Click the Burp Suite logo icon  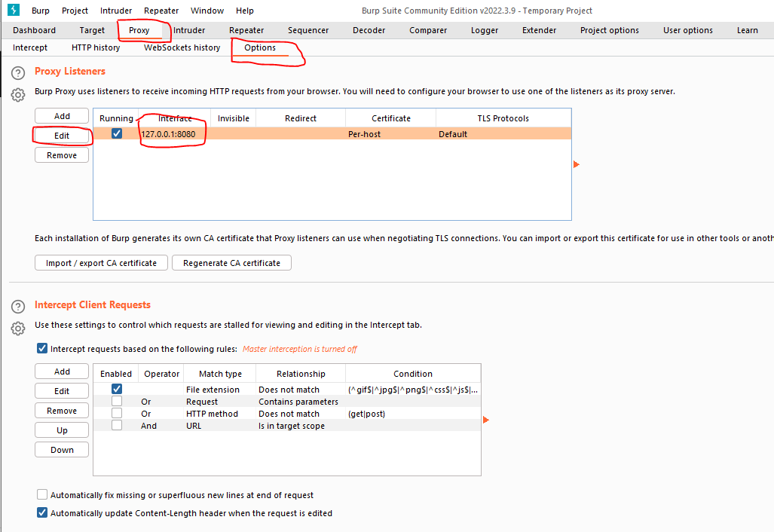point(13,11)
